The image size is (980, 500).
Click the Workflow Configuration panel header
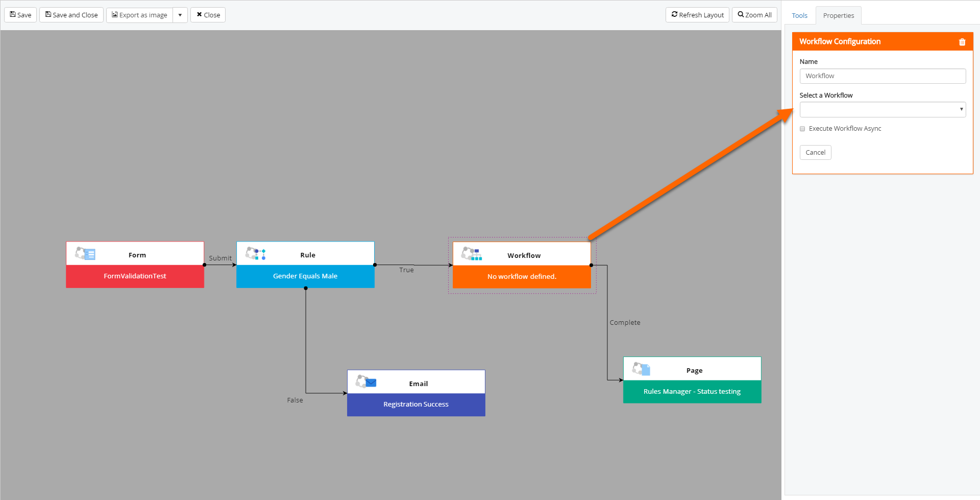(x=883, y=42)
